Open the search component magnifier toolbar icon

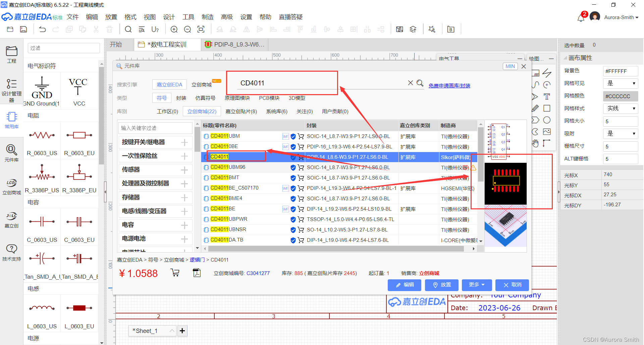tap(128, 29)
